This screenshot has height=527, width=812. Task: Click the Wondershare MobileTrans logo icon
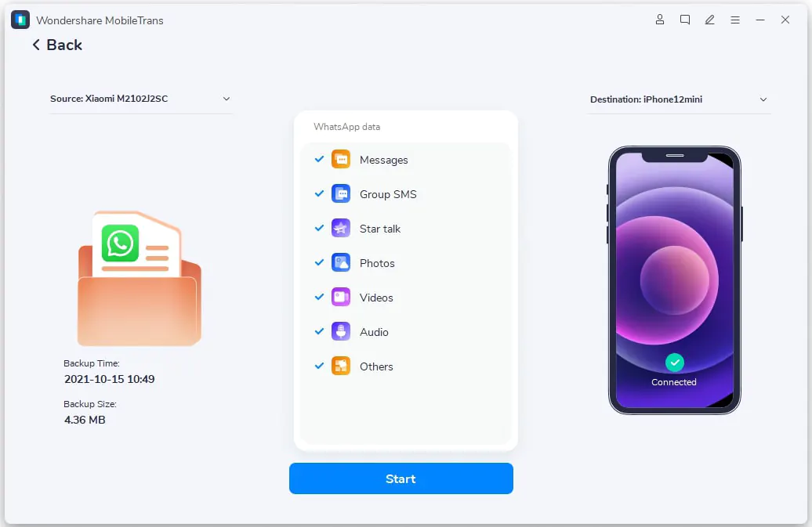(20, 20)
